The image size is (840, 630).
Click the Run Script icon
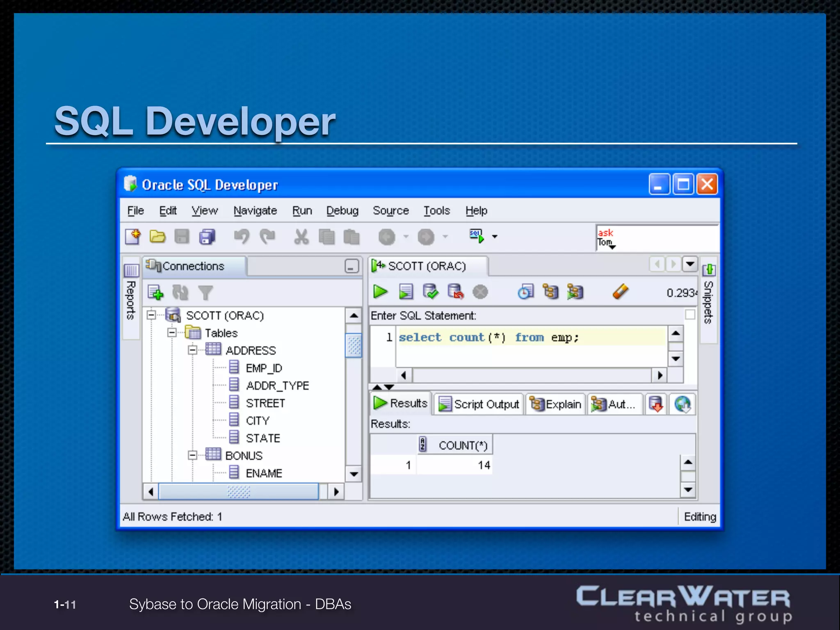pos(406,292)
